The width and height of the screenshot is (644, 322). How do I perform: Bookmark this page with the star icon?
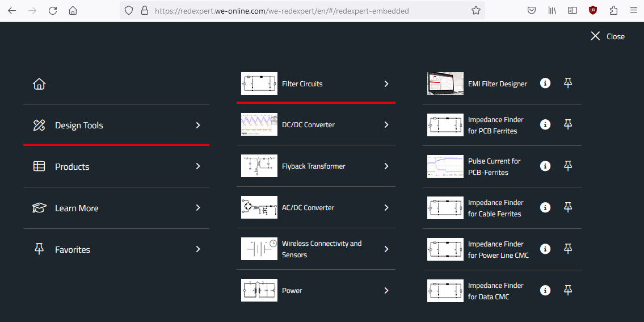click(475, 11)
